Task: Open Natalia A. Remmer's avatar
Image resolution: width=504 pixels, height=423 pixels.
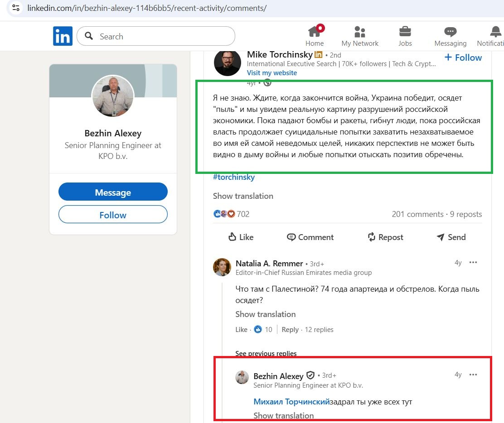Action: [222, 267]
